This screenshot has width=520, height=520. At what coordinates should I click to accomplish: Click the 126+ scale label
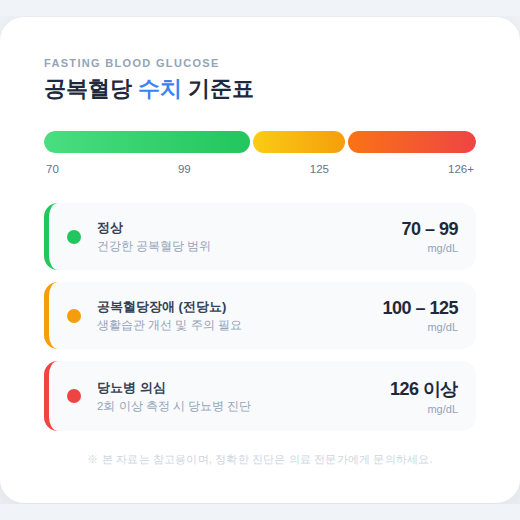[461, 169]
